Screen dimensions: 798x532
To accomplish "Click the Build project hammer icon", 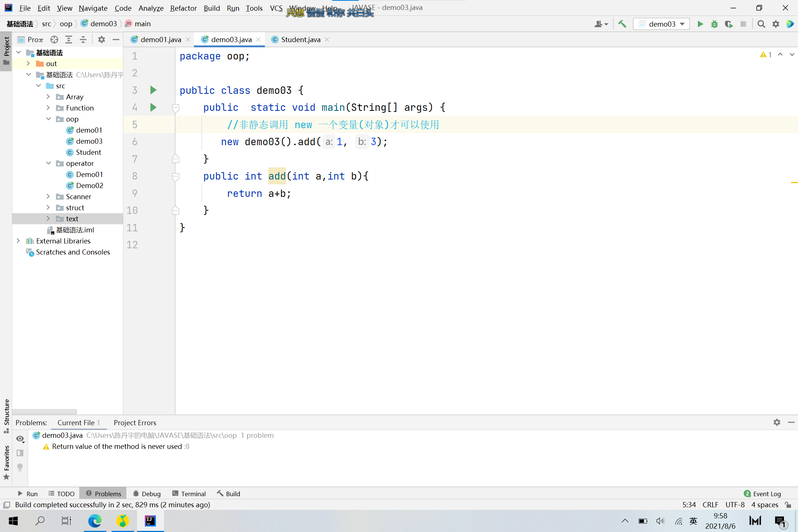I will pos(622,24).
